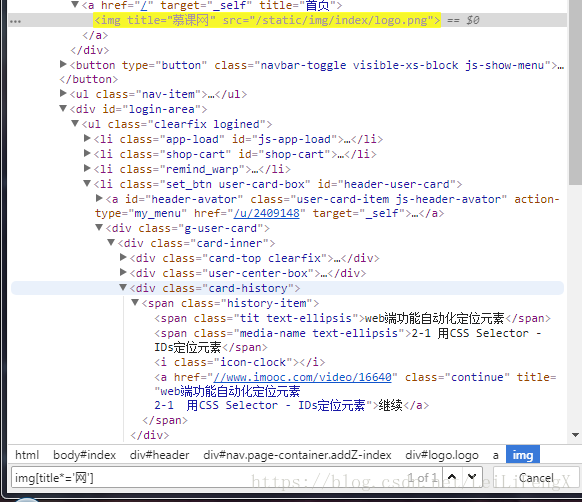Collapse the div g-user-card node
582x502 pixels.
coord(99,228)
